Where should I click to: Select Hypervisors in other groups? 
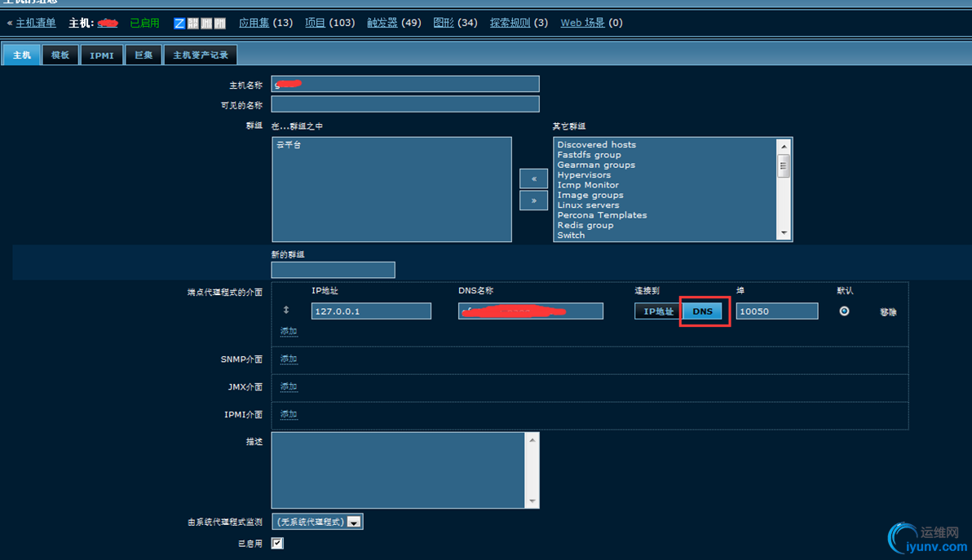pyautogui.click(x=584, y=174)
